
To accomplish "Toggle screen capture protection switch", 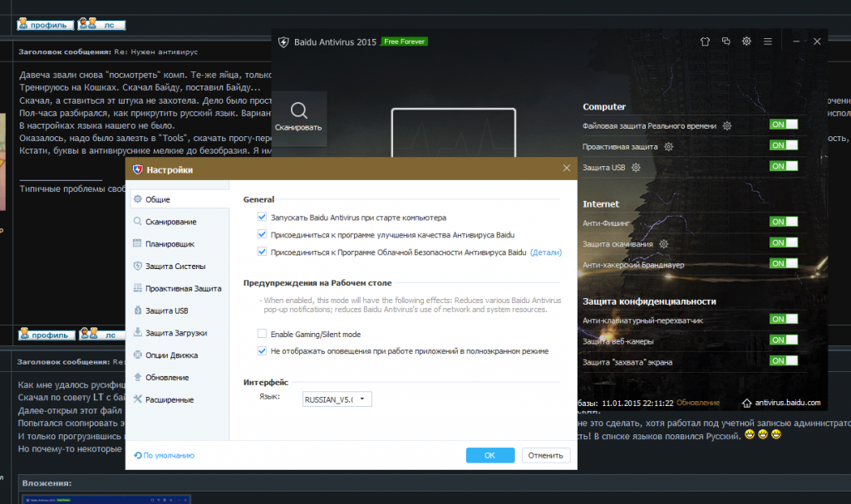I will 784,361.
